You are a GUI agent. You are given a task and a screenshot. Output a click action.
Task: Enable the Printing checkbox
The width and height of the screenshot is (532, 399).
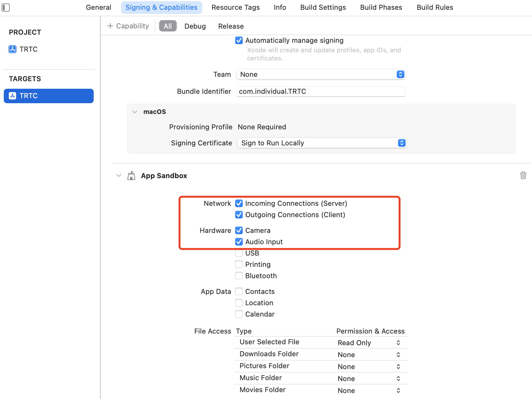(x=239, y=264)
